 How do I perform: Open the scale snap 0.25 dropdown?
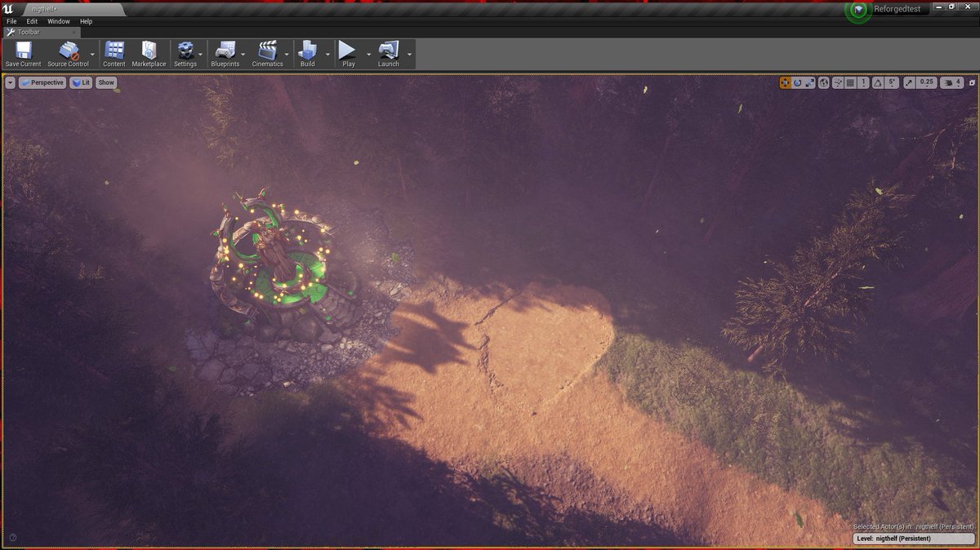point(926,82)
